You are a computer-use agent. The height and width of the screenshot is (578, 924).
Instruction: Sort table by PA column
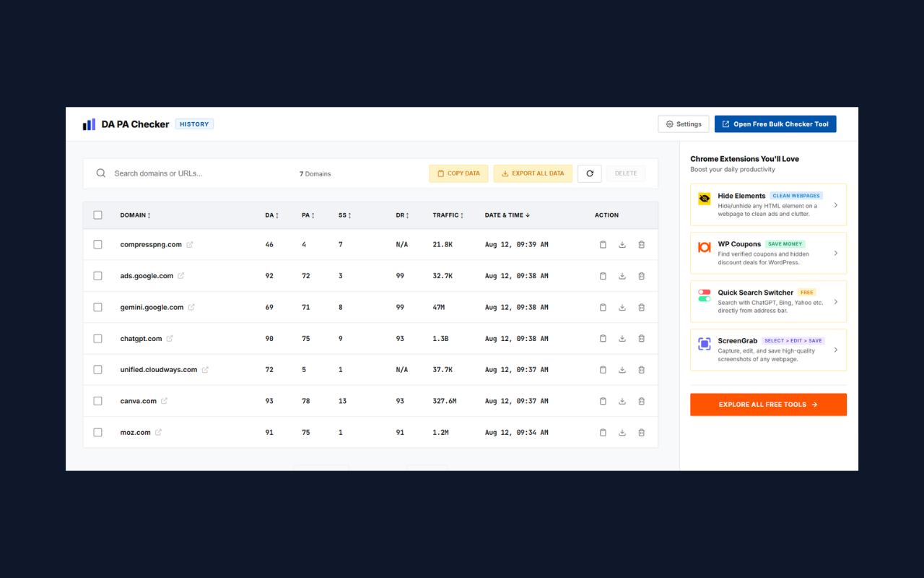coord(308,215)
